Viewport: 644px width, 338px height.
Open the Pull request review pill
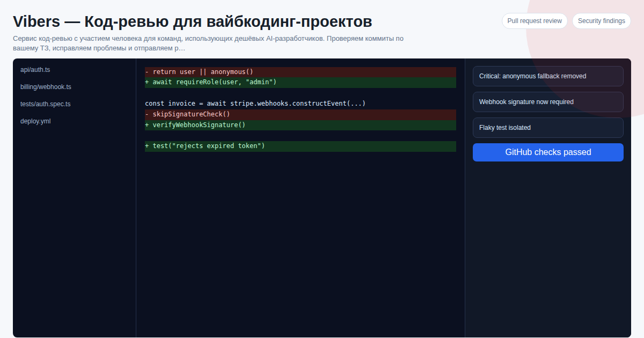pos(535,21)
